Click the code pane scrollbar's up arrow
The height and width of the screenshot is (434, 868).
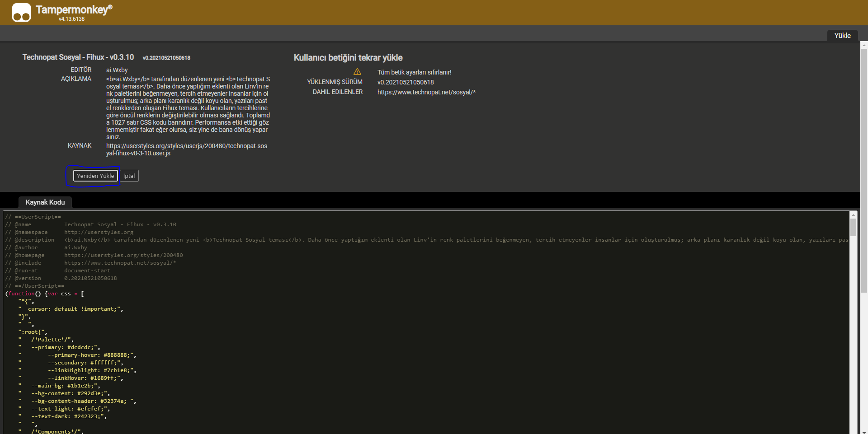(853, 215)
